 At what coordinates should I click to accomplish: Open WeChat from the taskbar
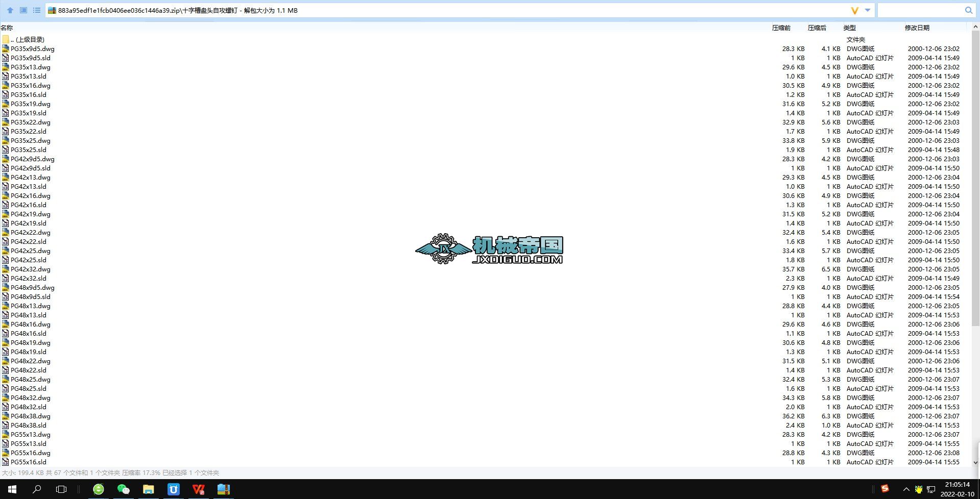pyautogui.click(x=124, y=489)
